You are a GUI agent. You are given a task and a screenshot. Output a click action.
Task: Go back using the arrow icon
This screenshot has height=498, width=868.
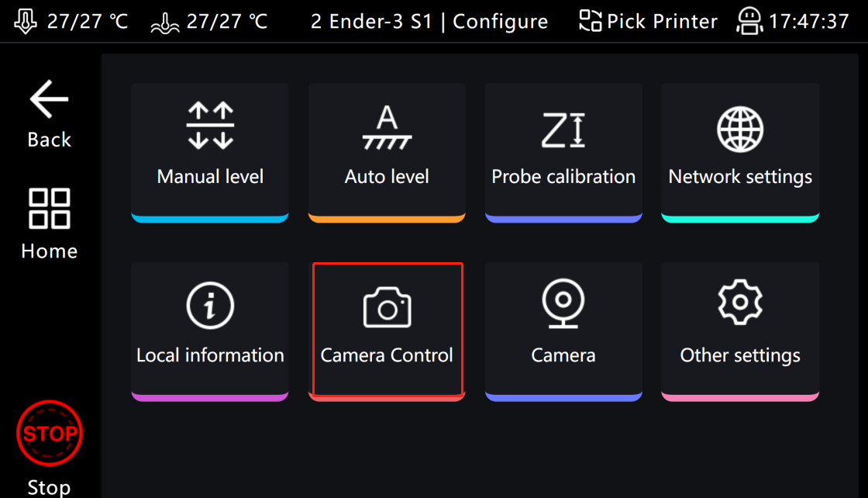point(49,99)
